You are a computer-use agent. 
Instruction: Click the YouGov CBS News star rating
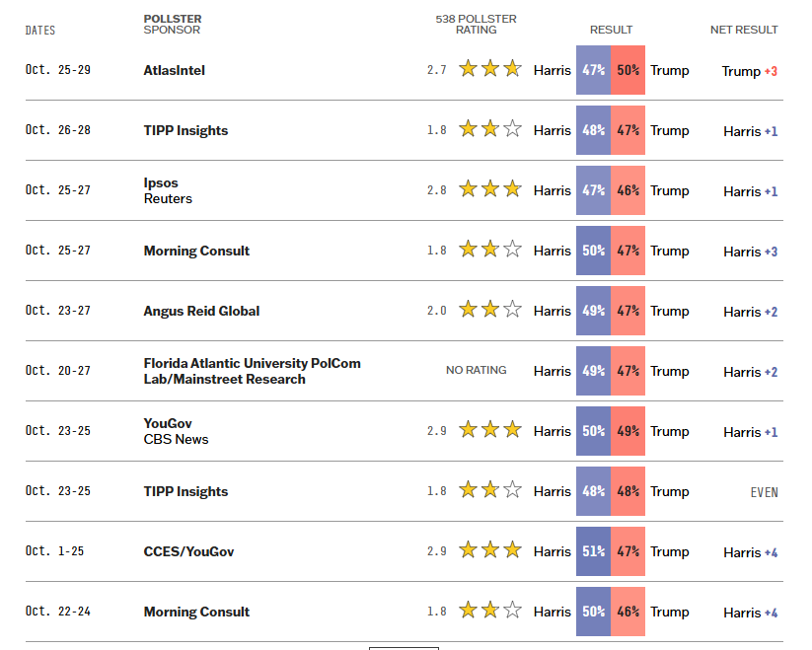(489, 430)
